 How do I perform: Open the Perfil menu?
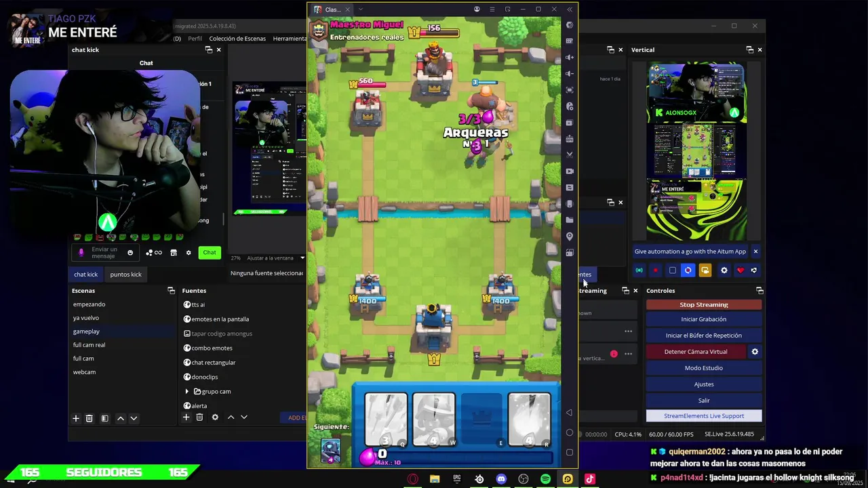[x=195, y=39]
